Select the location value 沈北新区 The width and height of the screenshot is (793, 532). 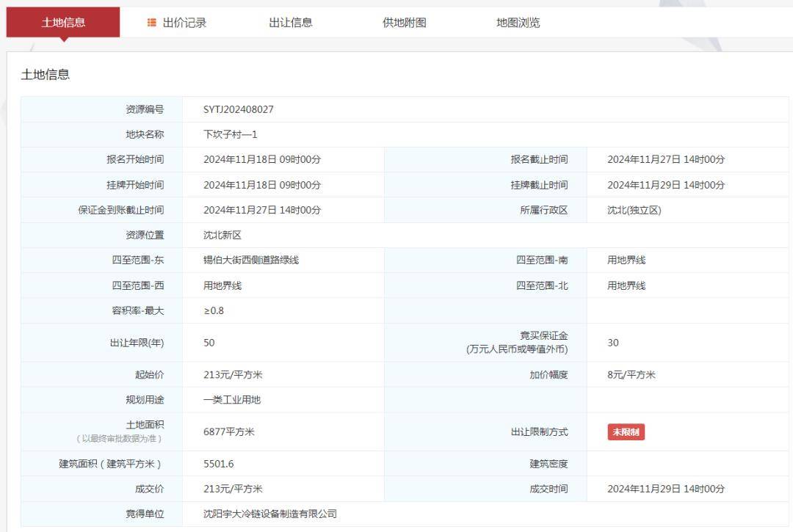point(222,236)
